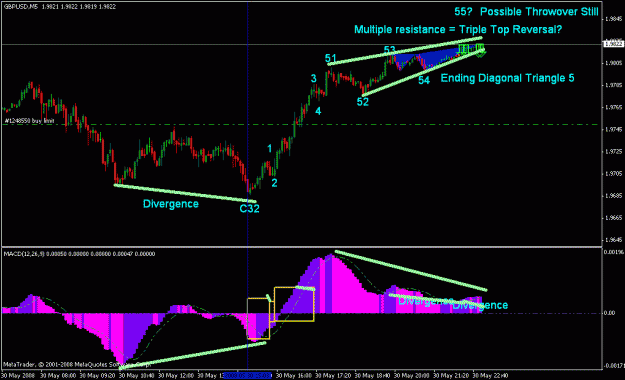Click the "30 May 22:40" time axis label
Image resolution: width=625 pixels, height=380 pixels.
pos(490,376)
